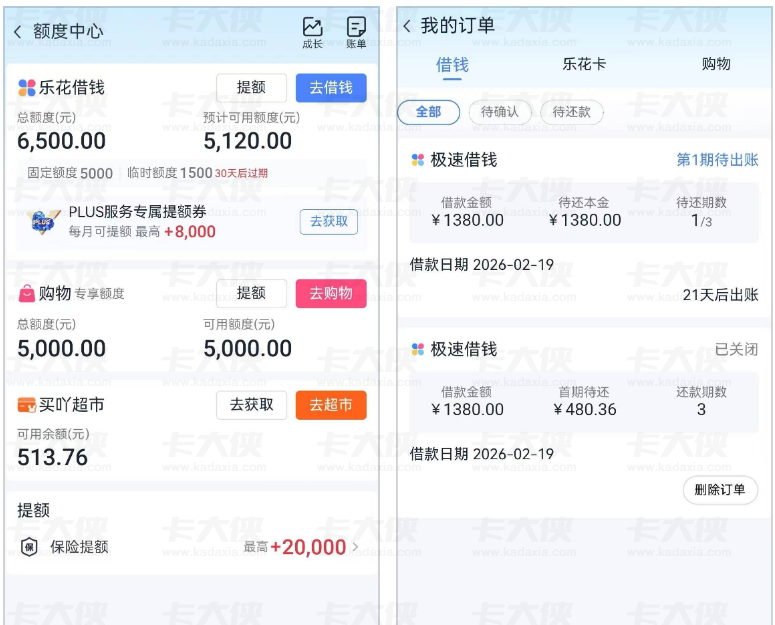Viewport: 775px width, 625px height.
Task: Expand 保险提额 chevron arrow
Action: 355,546
